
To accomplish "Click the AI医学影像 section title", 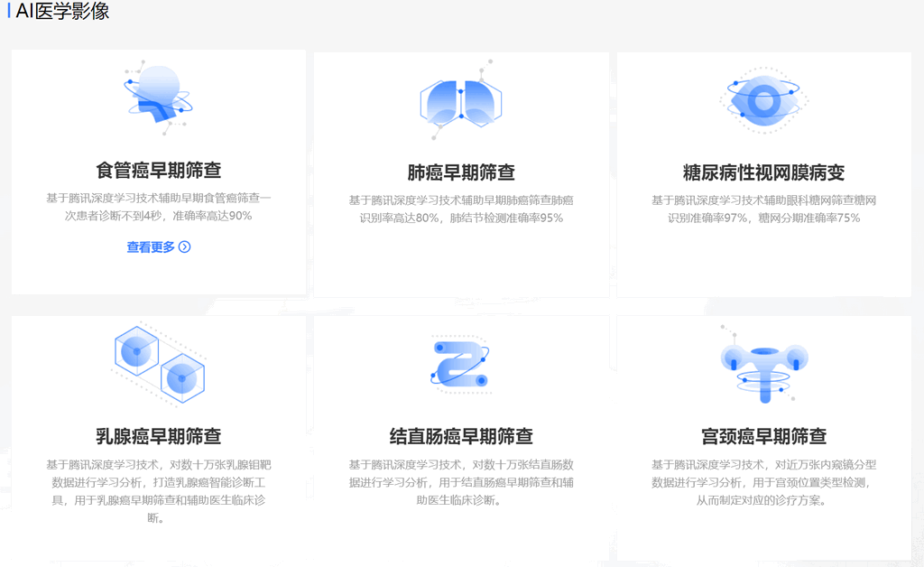I will [x=61, y=12].
